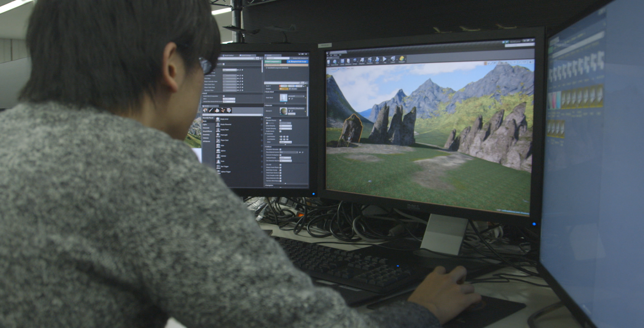Viewport: 644px width, 328px height.
Task: Click the Cylinder icon in the Basic list
Action: tap(218, 156)
